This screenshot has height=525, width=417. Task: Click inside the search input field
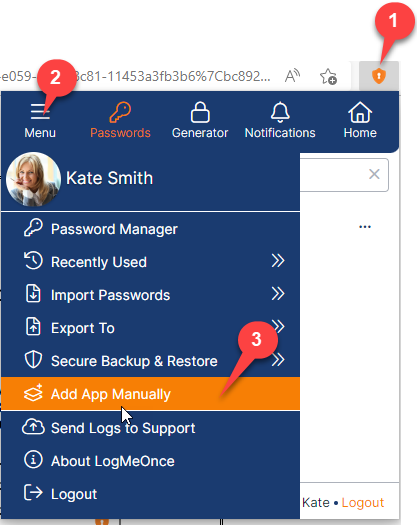click(x=344, y=175)
